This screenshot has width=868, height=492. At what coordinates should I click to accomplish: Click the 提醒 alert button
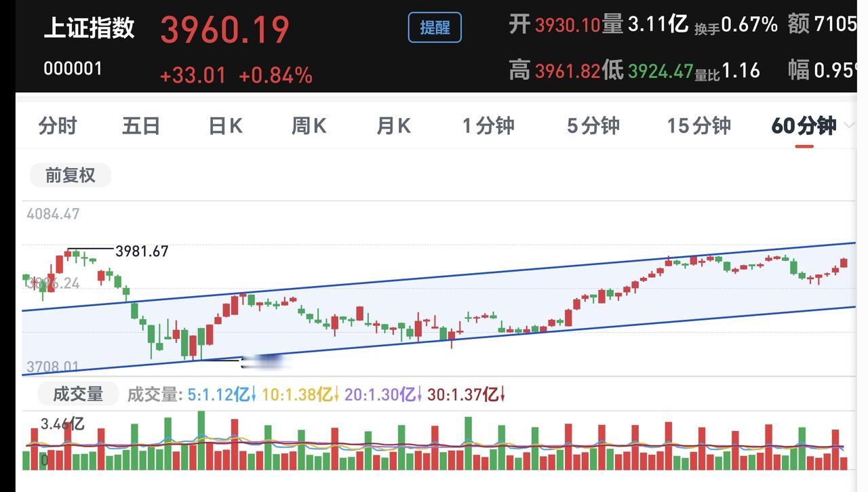click(x=435, y=28)
